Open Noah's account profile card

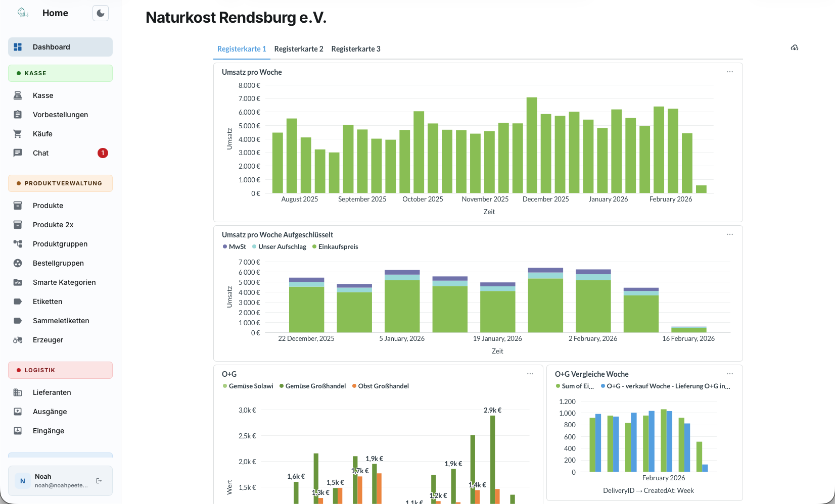pyautogui.click(x=51, y=480)
